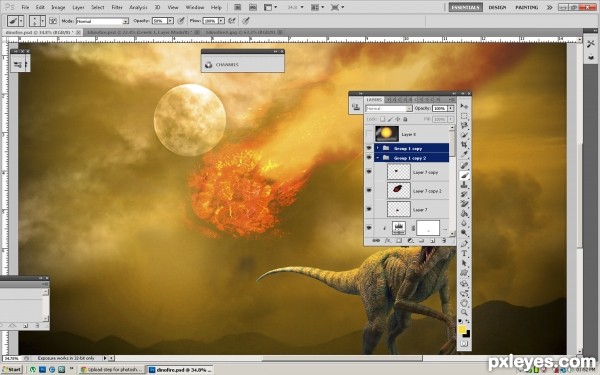Switch to DESIGN workspace
This screenshot has height=375, width=600.
(x=497, y=7)
